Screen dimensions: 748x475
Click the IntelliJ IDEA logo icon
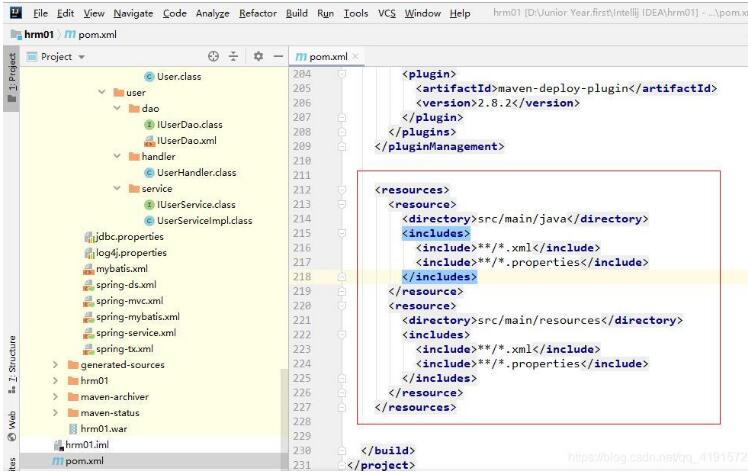pyautogui.click(x=14, y=14)
